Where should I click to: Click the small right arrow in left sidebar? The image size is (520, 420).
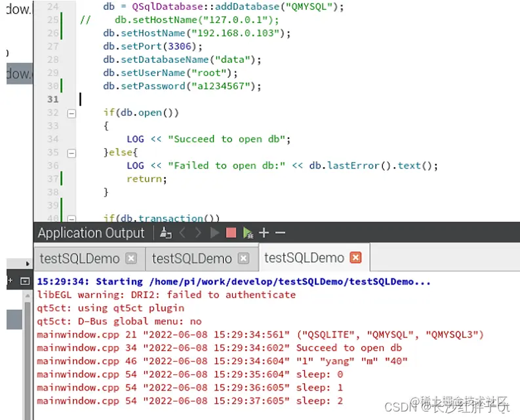coord(27,263)
